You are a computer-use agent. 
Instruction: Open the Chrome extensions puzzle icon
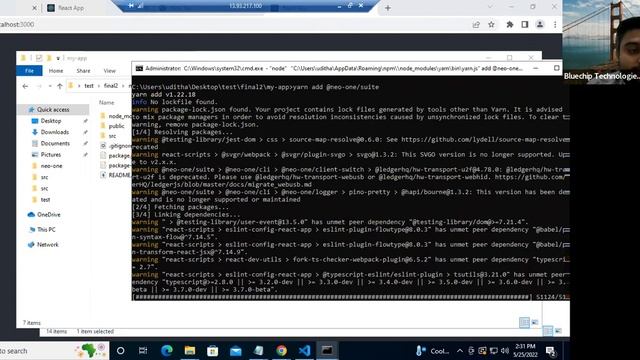click(x=510, y=25)
